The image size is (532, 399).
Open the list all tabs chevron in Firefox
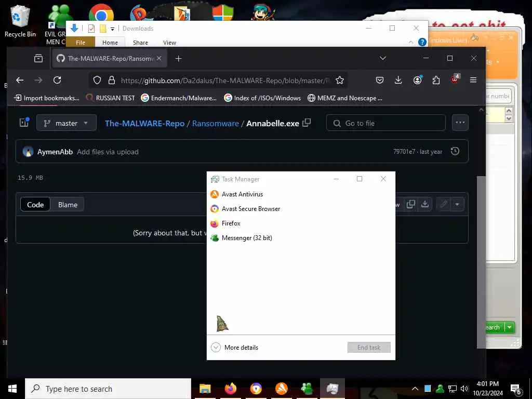click(383, 58)
